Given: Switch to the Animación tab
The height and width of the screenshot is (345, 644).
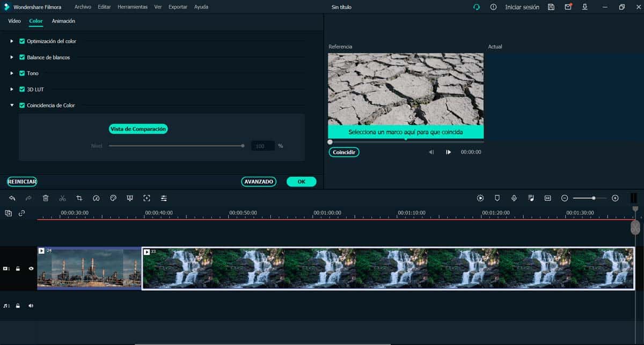Looking at the screenshot, I should click(63, 21).
